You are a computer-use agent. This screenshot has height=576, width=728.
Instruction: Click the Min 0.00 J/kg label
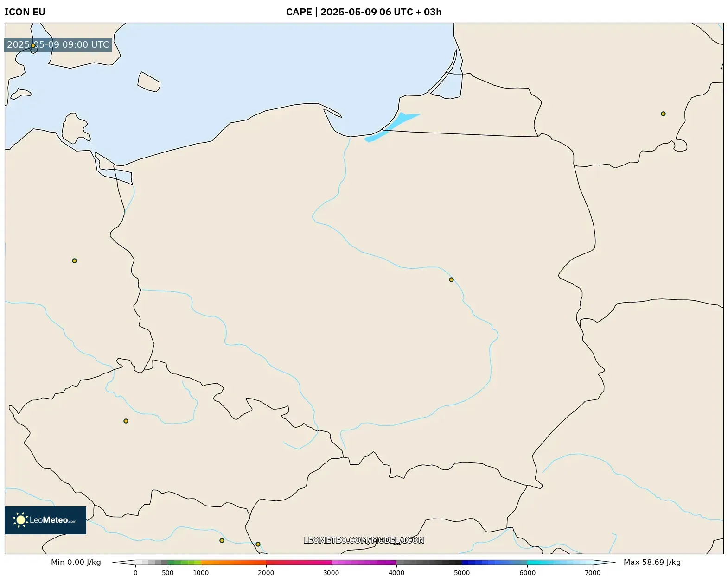pyautogui.click(x=76, y=562)
